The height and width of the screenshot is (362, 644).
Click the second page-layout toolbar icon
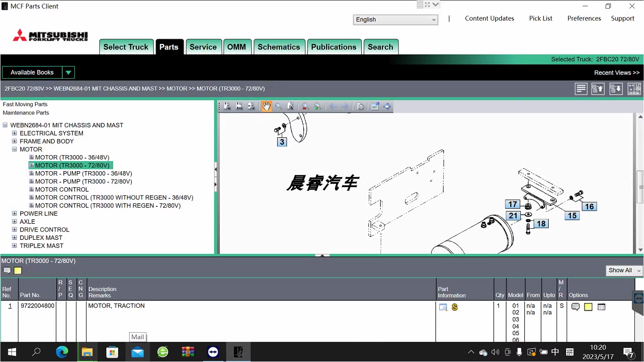(x=240, y=106)
